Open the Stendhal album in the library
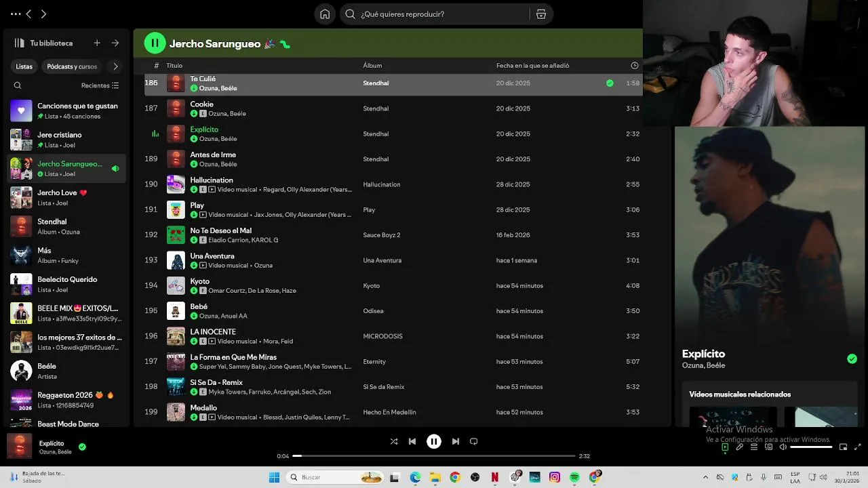The height and width of the screenshot is (488, 868). [66, 226]
